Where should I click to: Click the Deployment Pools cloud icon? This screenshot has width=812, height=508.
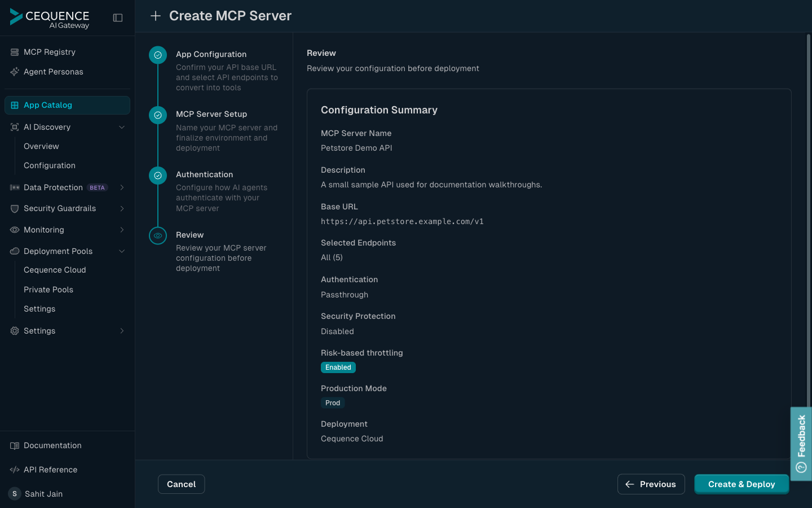tap(15, 251)
